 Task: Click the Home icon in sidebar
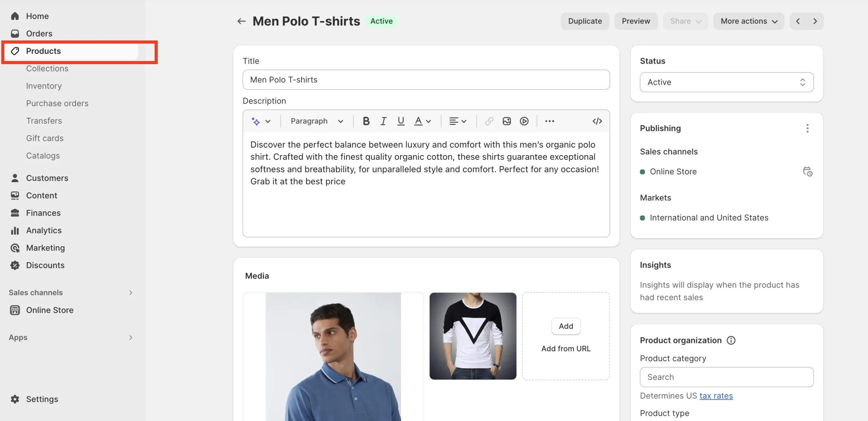point(15,16)
